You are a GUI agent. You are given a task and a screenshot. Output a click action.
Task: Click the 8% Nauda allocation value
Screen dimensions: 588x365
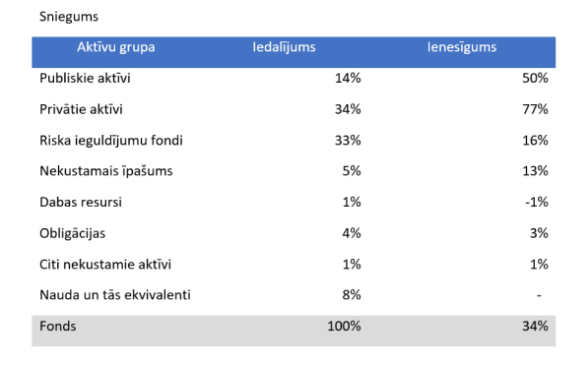click(352, 295)
